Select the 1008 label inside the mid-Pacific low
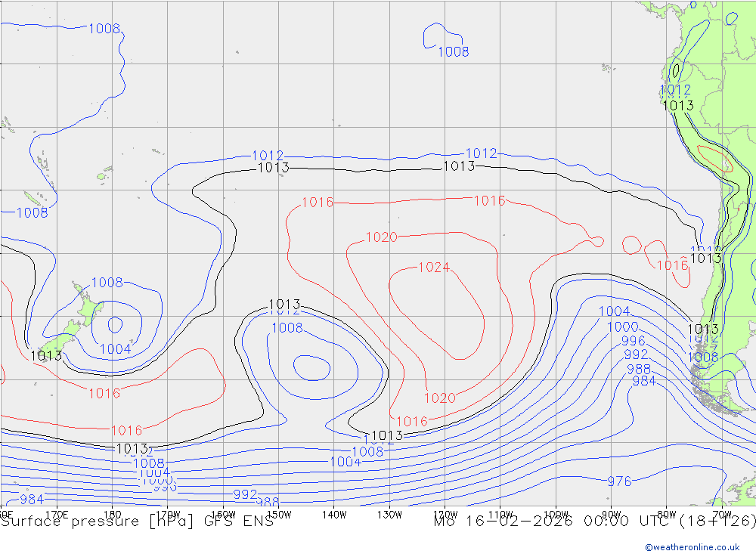756x554 pixels. 287,328
